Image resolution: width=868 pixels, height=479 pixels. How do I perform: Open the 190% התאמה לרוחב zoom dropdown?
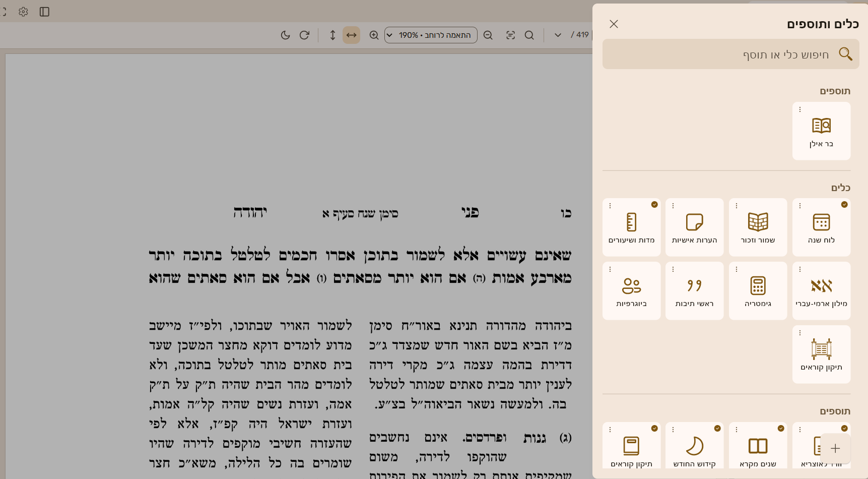tap(431, 35)
